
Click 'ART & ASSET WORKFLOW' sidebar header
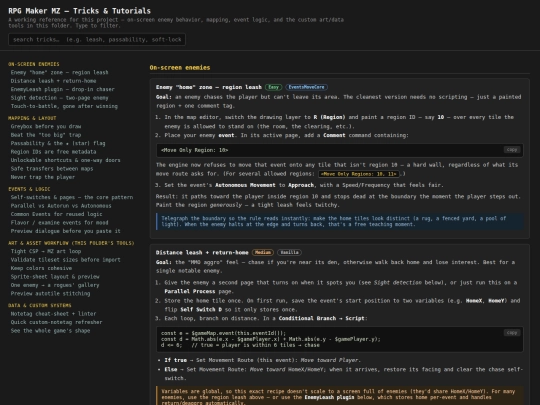click(x=71, y=243)
